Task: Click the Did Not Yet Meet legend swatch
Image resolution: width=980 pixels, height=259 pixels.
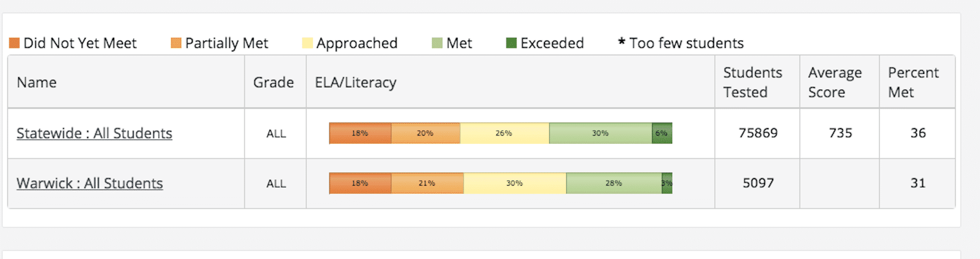Action: click(x=14, y=43)
